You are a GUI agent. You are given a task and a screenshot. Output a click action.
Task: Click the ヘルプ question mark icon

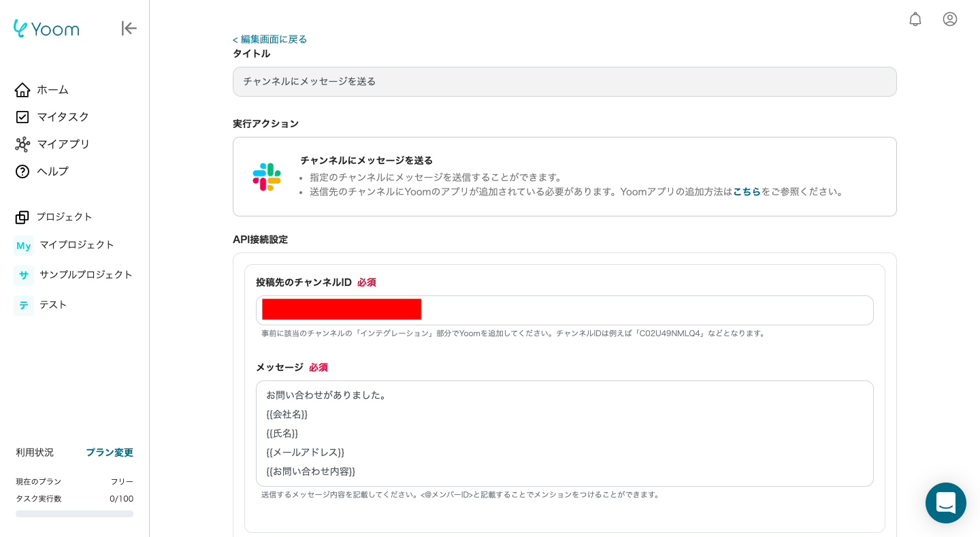coord(22,172)
